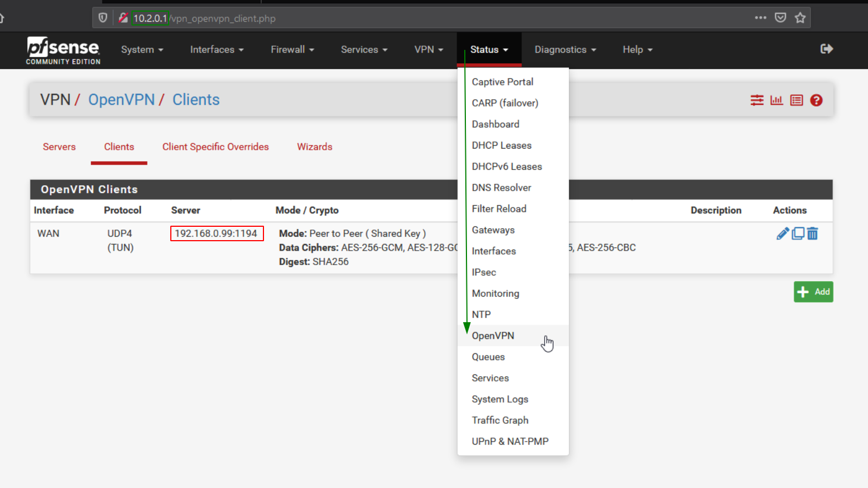Click the Protocol column header
Viewport: 868px width, 488px height.
point(123,210)
